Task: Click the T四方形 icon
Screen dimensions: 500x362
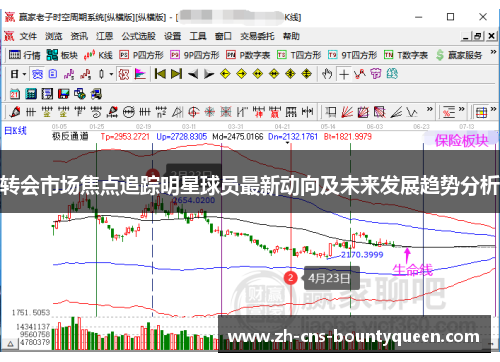Action: tap(282, 55)
